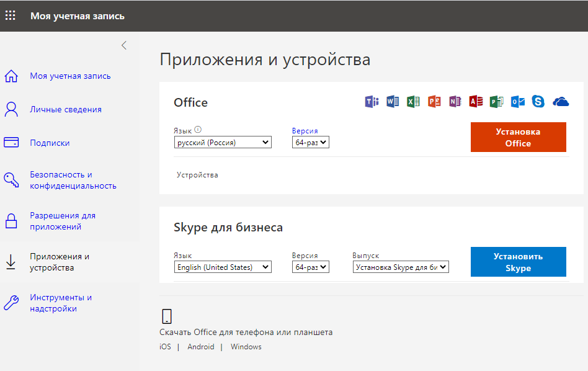Open the Windows download link
Viewport: 588px width, 371px height.
click(246, 347)
